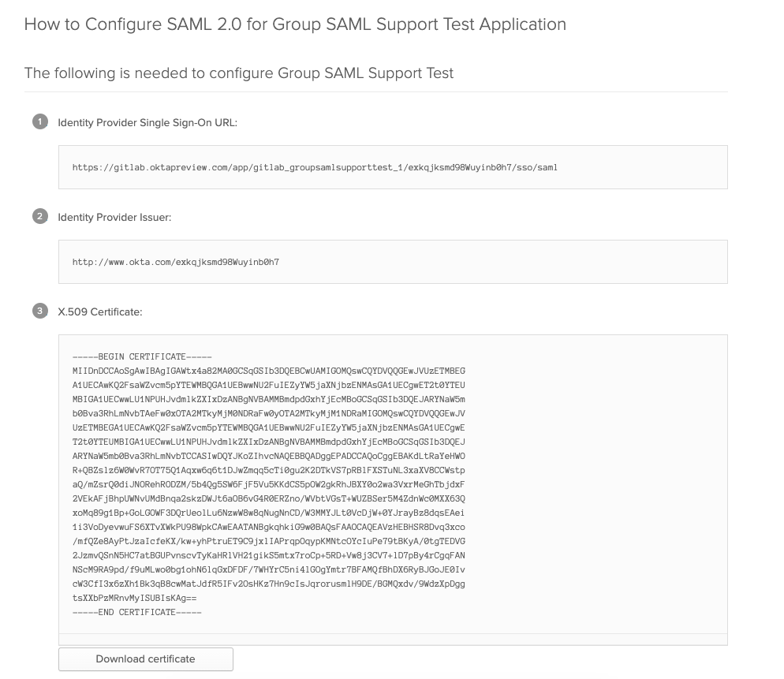
Task: Select the END CERTIFICATE line
Action: [136, 612]
